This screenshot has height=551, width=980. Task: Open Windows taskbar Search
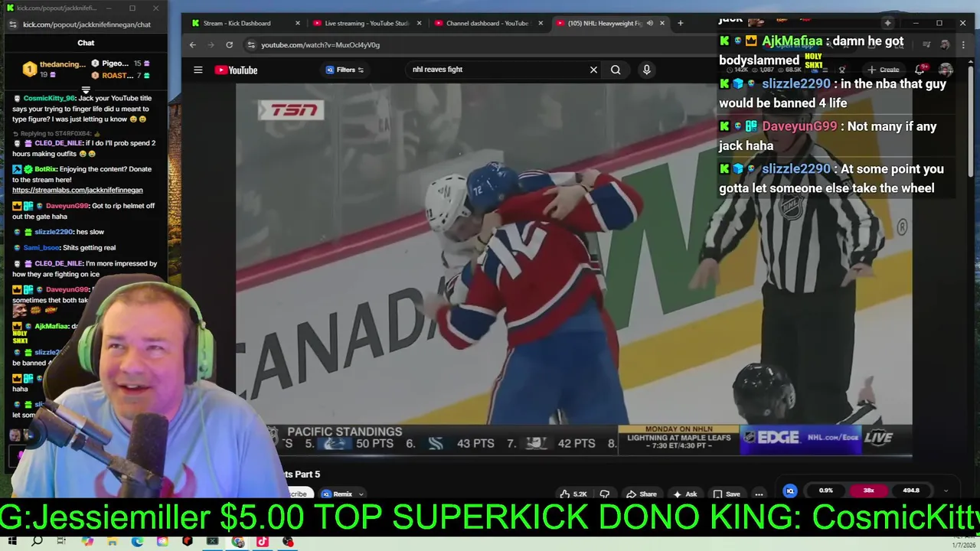(x=37, y=542)
